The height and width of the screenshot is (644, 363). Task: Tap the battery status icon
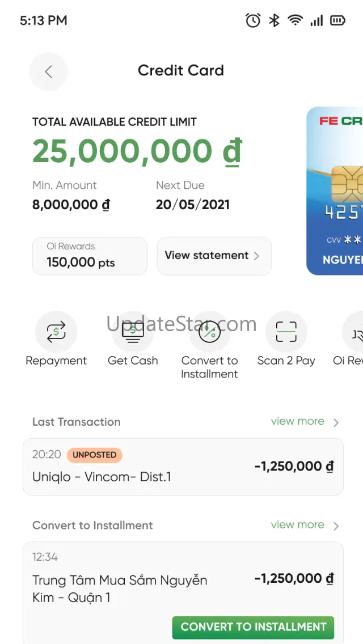pos(337,20)
